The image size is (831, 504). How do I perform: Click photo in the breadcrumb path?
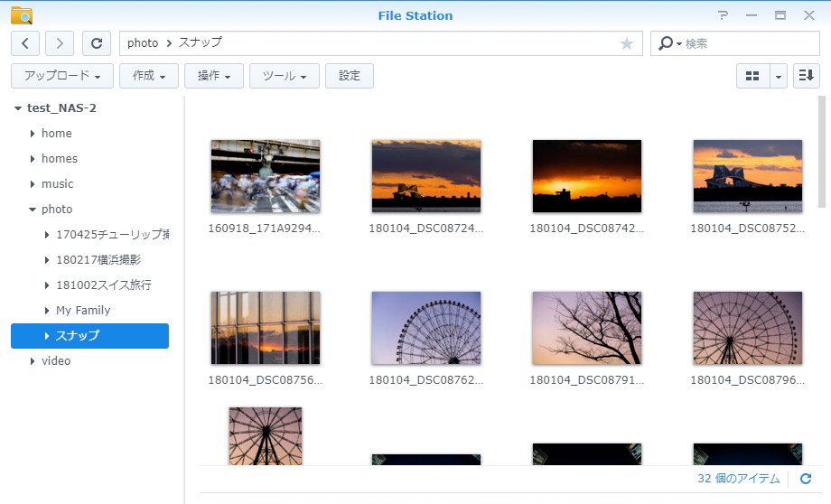pos(143,43)
